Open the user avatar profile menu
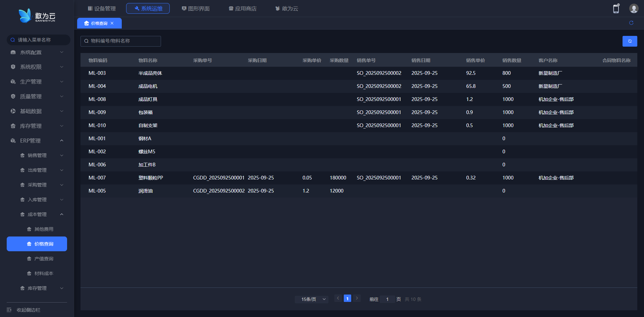644x317 pixels. pos(634,9)
